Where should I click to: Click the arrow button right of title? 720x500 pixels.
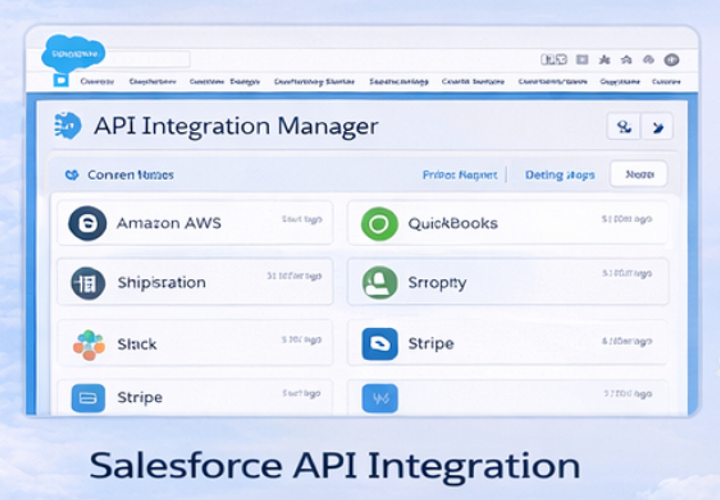(657, 126)
